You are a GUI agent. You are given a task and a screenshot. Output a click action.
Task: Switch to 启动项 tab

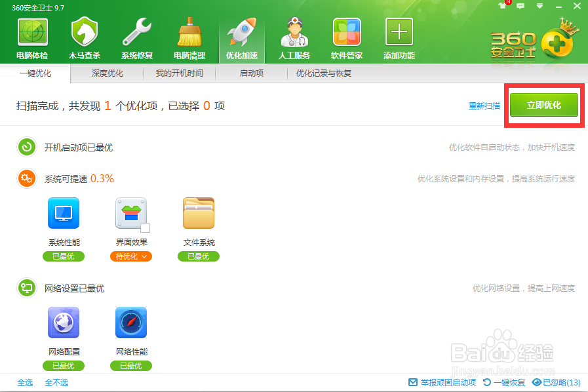[252, 73]
